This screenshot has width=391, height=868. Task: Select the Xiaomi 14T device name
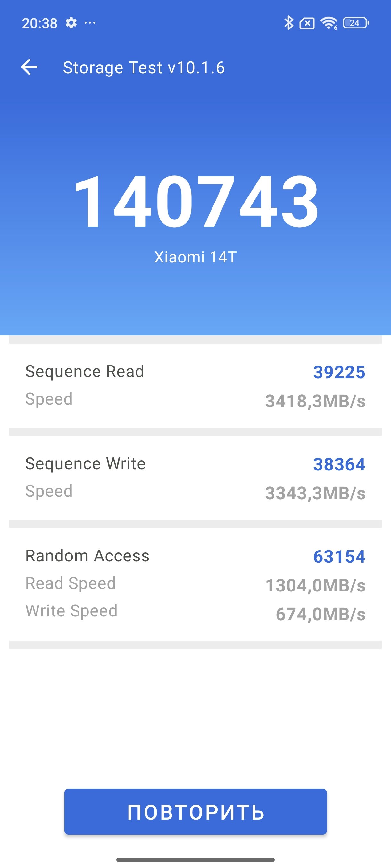coord(195,257)
